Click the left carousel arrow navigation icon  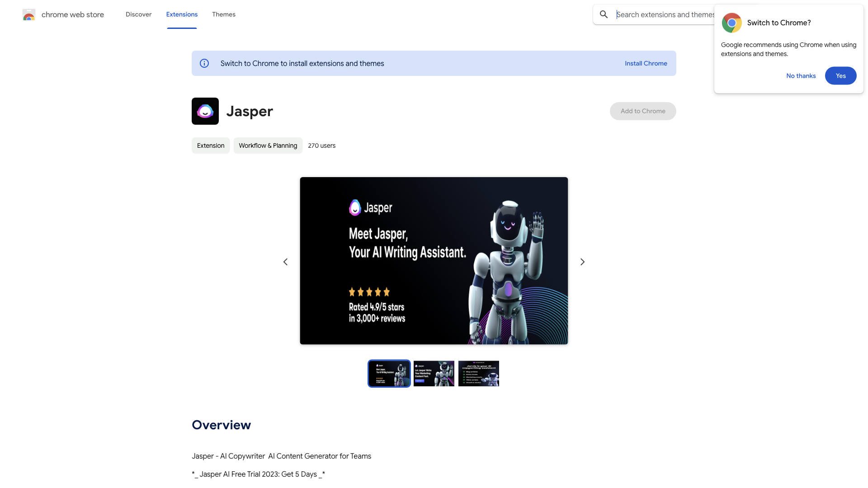pos(285,262)
